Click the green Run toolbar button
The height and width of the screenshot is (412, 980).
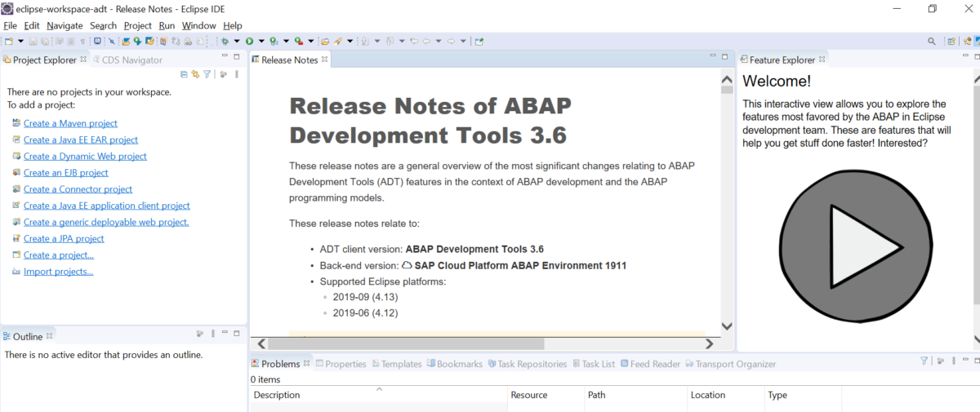coord(249,41)
